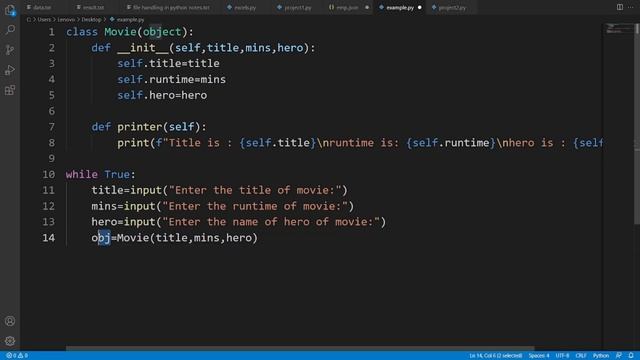This screenshot has height=360, width=640.
Task: Click 'True' keyword on line 10
Action: click(117, 174)
